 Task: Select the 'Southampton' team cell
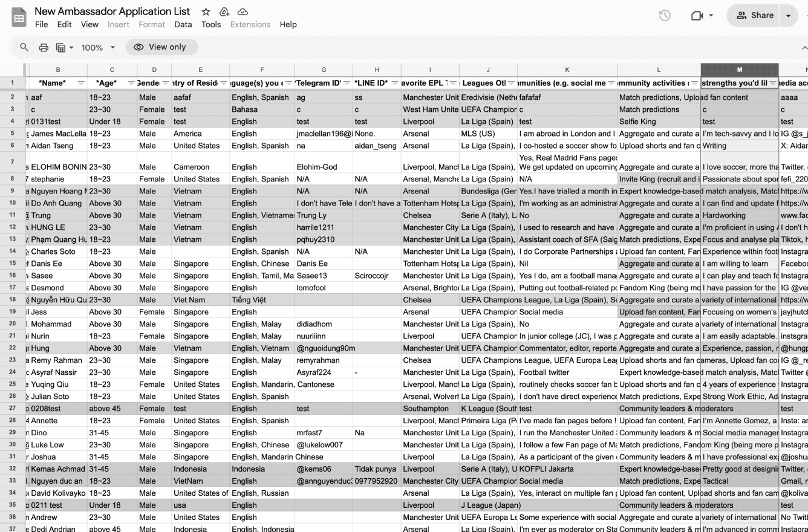click(x=430, y=409)
